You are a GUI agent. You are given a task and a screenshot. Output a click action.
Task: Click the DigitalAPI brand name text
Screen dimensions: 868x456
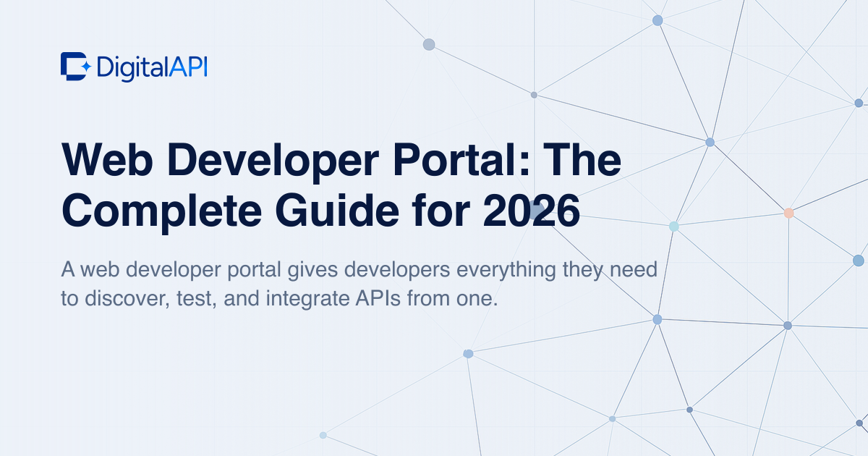(152, 67)
